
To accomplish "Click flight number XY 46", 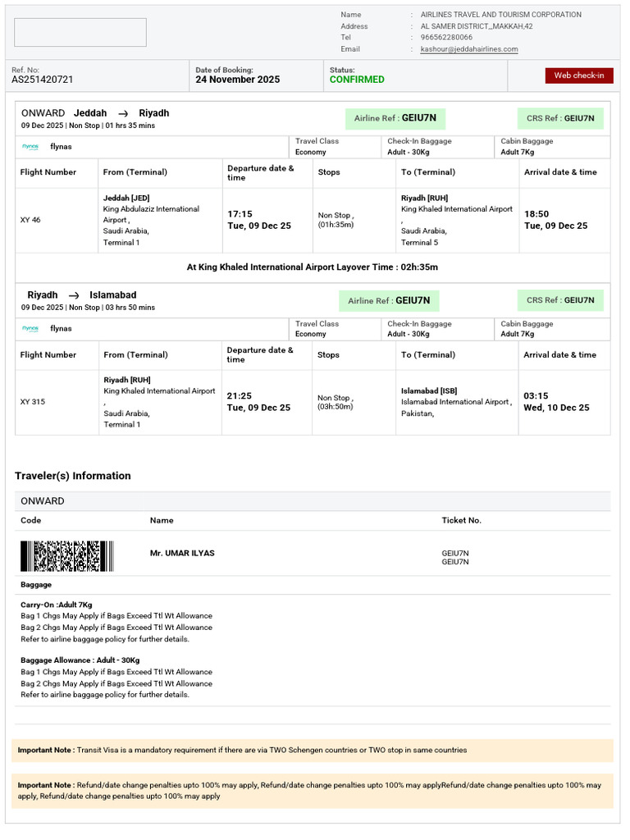I will coord(30,220).
